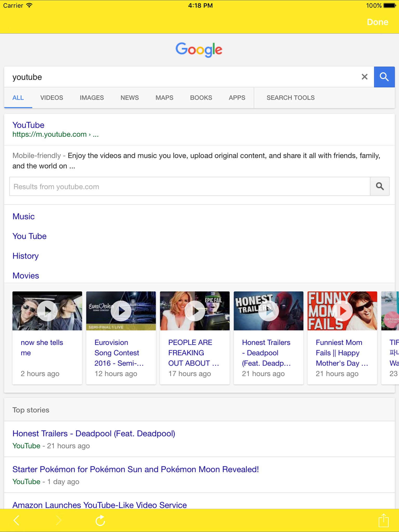Open the share sheet icon
The height and width of the screenshot is (532, 399).
pyautogui.click(x=383, y=520)
